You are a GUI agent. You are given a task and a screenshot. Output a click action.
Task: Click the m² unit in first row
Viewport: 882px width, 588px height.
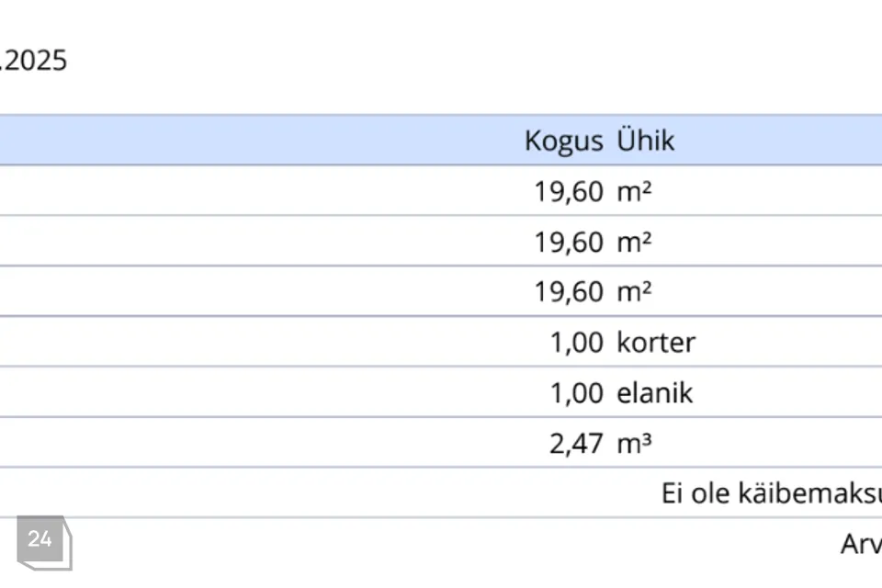coord(634,191)
